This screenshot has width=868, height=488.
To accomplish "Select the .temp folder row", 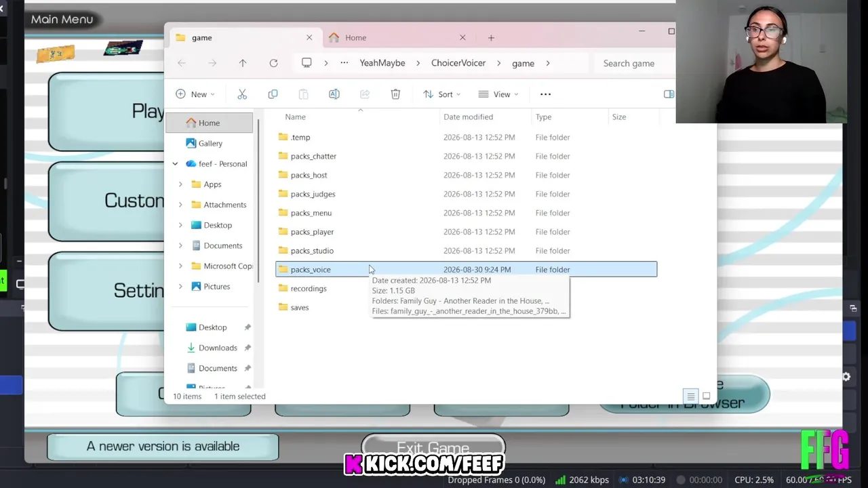I will click(466, 137).
